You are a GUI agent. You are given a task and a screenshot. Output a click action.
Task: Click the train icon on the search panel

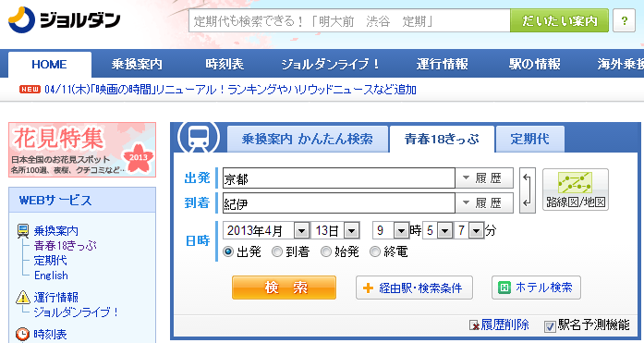[x=199, y=137]
